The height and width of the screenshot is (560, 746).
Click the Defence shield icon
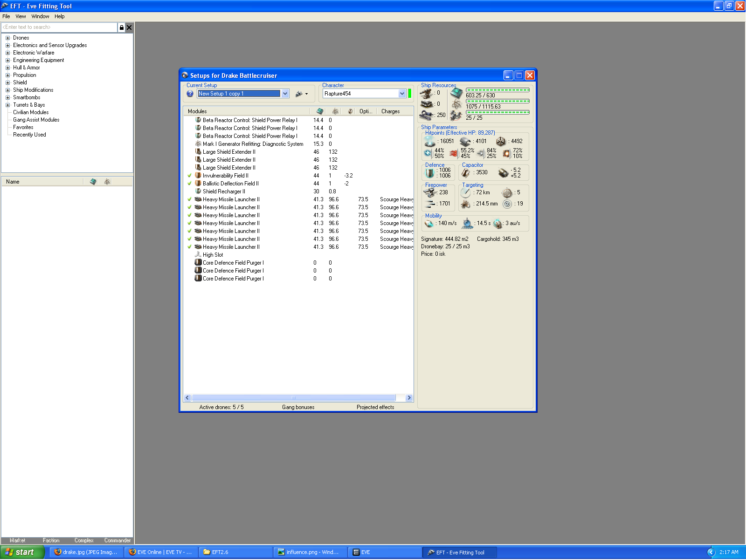[430, 173]
